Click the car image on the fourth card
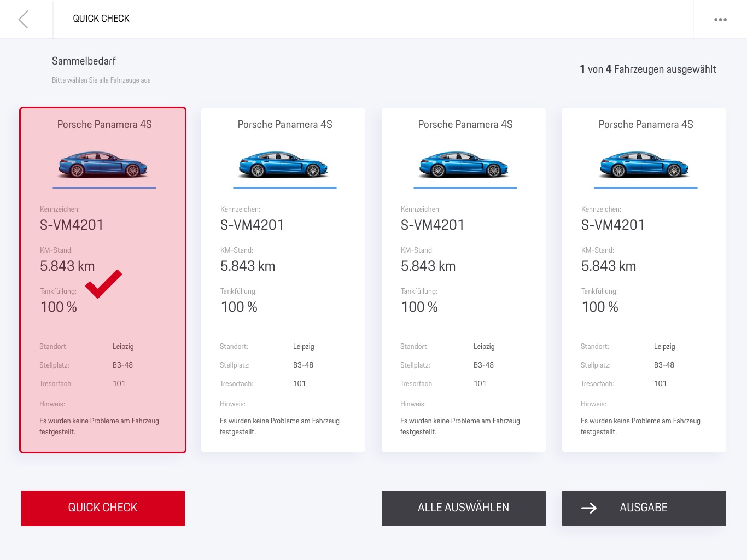This screenshot has height=560, width=747. [x=645, y=164]
